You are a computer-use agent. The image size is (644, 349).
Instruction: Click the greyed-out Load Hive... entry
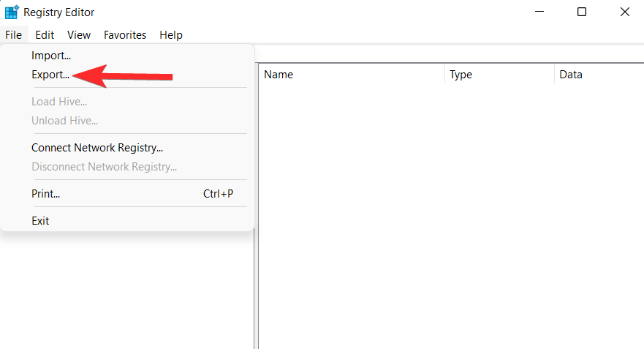pos(59,102)
